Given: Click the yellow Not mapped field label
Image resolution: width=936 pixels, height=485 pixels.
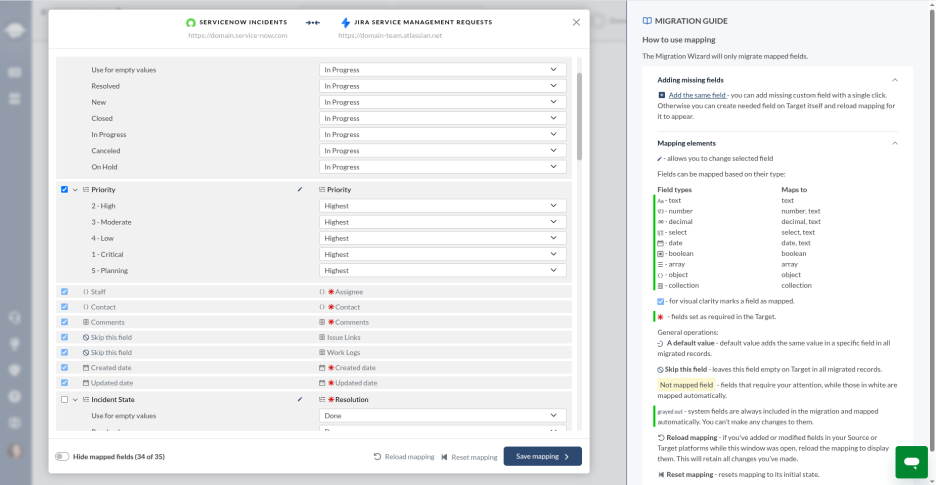Looking at the screenshot, I should 686,385.
